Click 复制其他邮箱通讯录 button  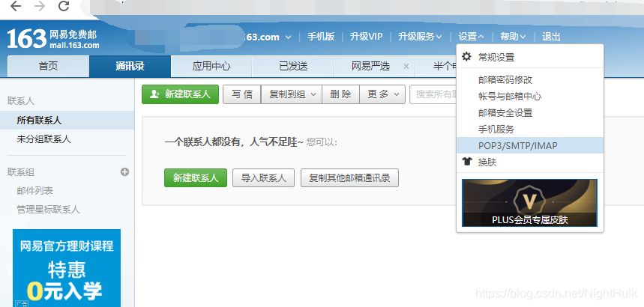pos(349,177)
